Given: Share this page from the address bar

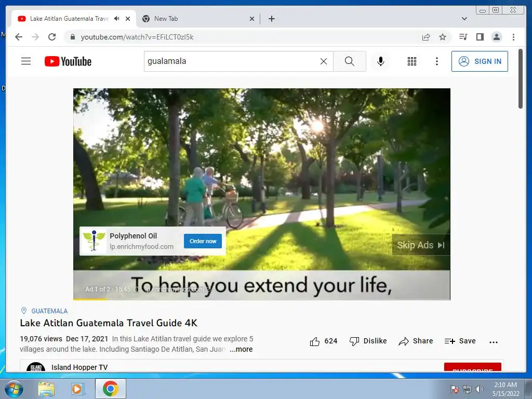Looking at the screenshot, I should [x=426, y=37].
